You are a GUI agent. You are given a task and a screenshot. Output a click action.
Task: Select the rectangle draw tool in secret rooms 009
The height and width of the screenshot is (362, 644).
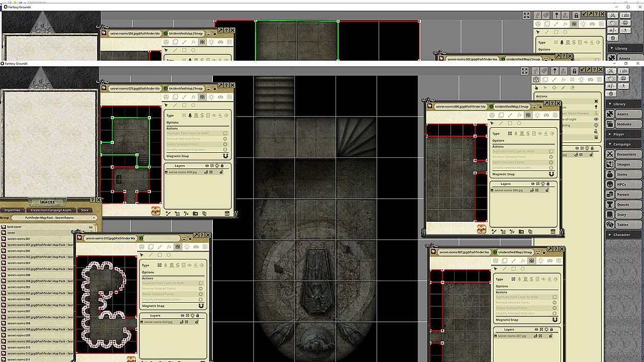coord(184,106)
